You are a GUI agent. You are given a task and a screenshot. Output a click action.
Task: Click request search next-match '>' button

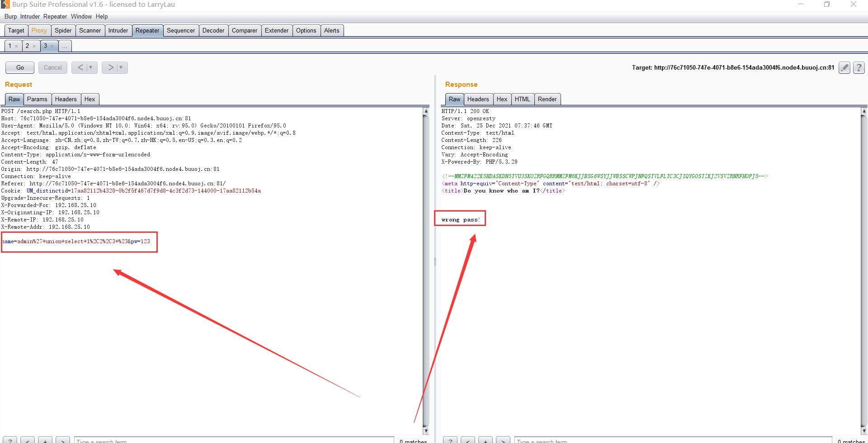pos(63,440)
